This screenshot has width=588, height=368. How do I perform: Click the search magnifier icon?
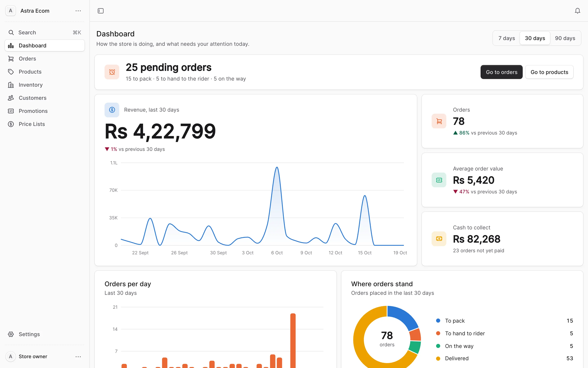click(x=11, y=32)
